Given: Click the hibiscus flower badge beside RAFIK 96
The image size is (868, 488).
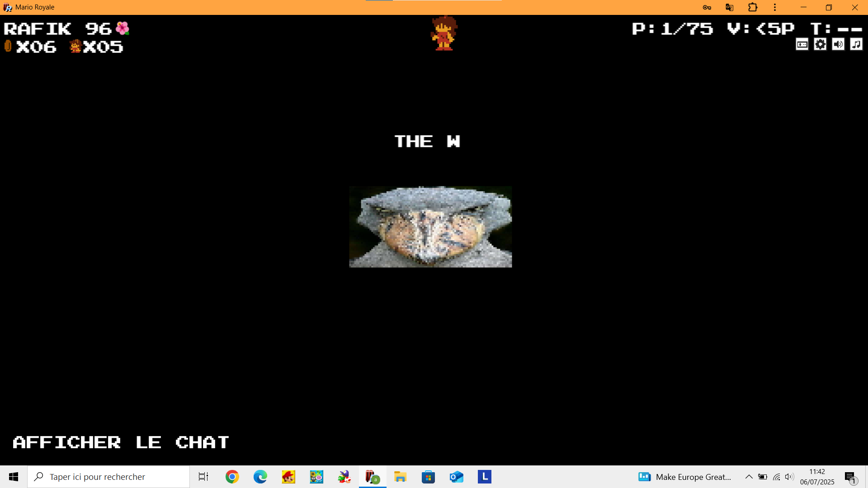Looking at the screenshot, I should coord(122,28).
